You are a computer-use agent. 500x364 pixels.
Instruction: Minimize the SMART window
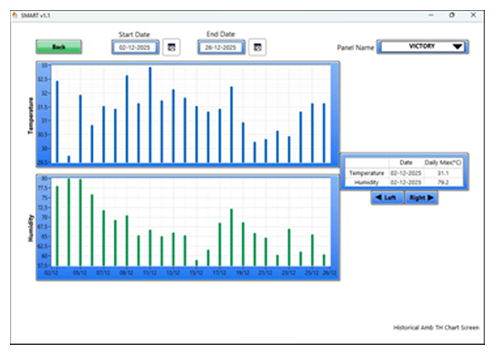(431, 15)
